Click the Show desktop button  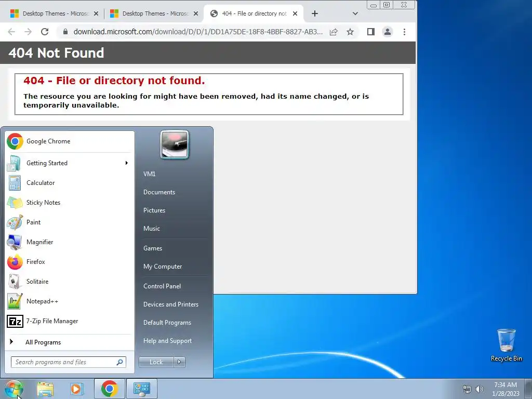(x=528, y=389)
